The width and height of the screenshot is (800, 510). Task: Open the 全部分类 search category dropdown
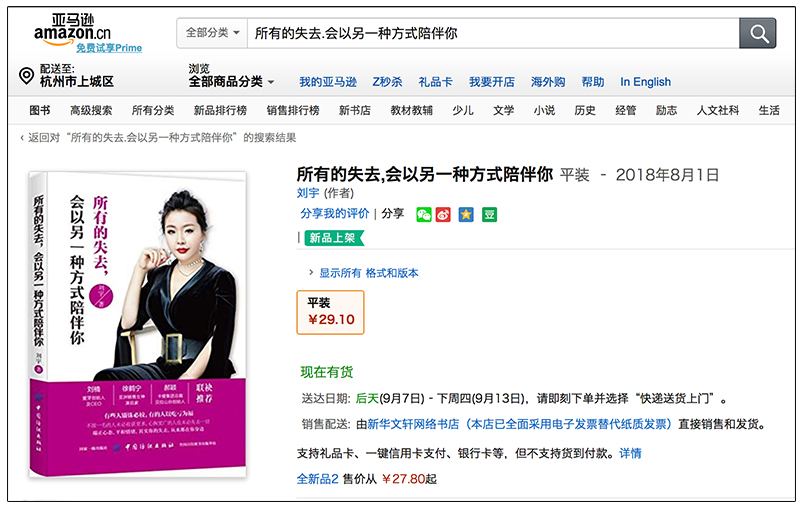212,33
